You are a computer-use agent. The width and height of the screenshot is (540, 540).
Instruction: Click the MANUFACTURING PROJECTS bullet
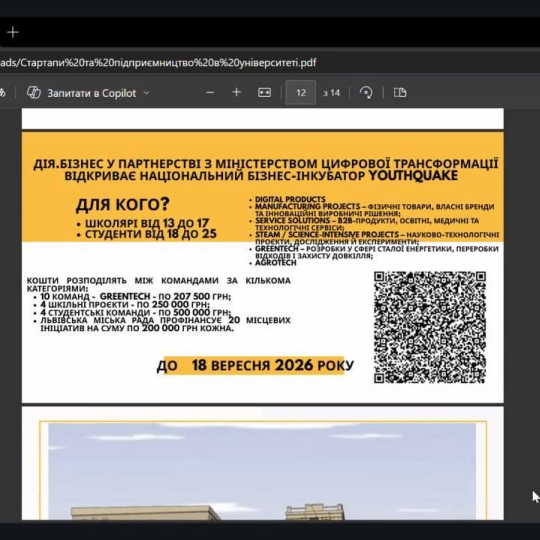pyautogui.click(x=374, y=210)
